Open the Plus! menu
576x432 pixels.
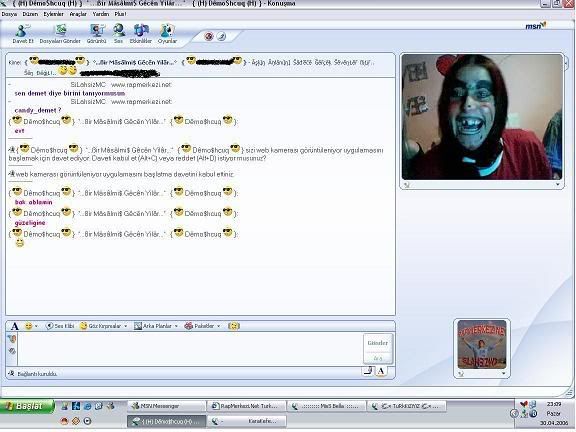(120, 14)
